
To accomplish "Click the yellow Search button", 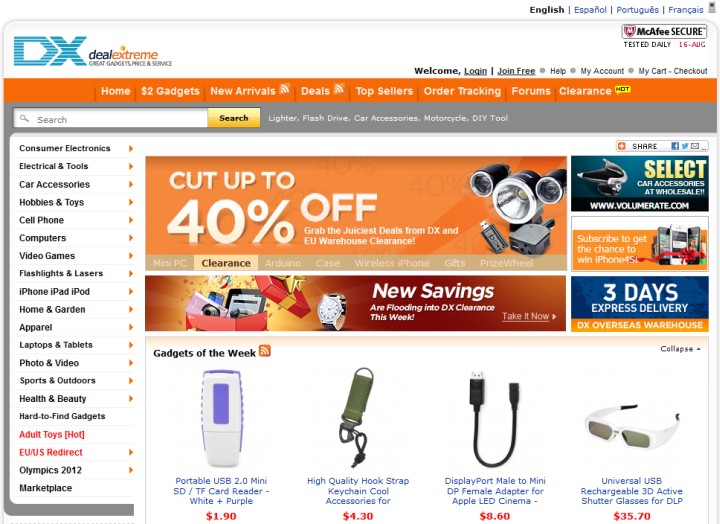I will pos(234,118).
